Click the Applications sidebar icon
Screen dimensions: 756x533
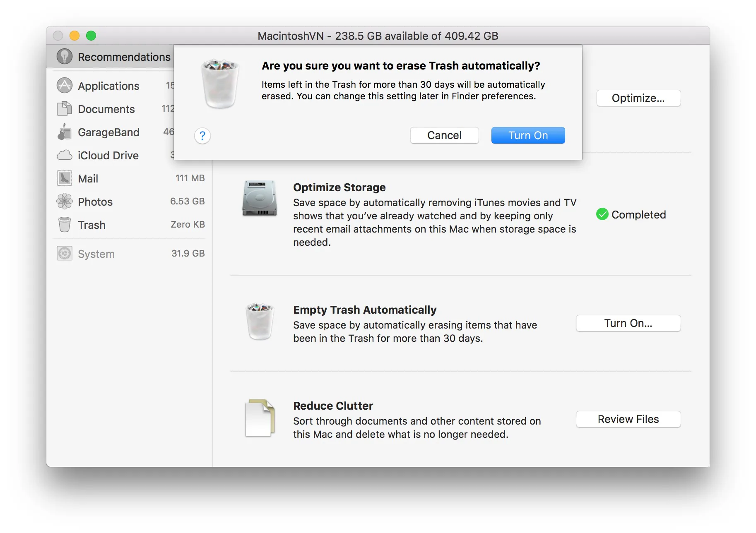pyautogui.click(x=64, y=85)
